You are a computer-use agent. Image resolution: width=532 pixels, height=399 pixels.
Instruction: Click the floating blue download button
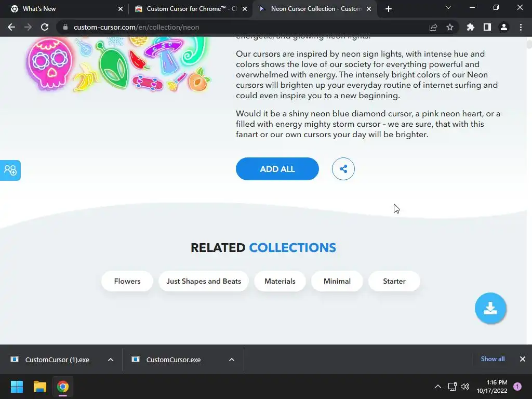(490, 308)
